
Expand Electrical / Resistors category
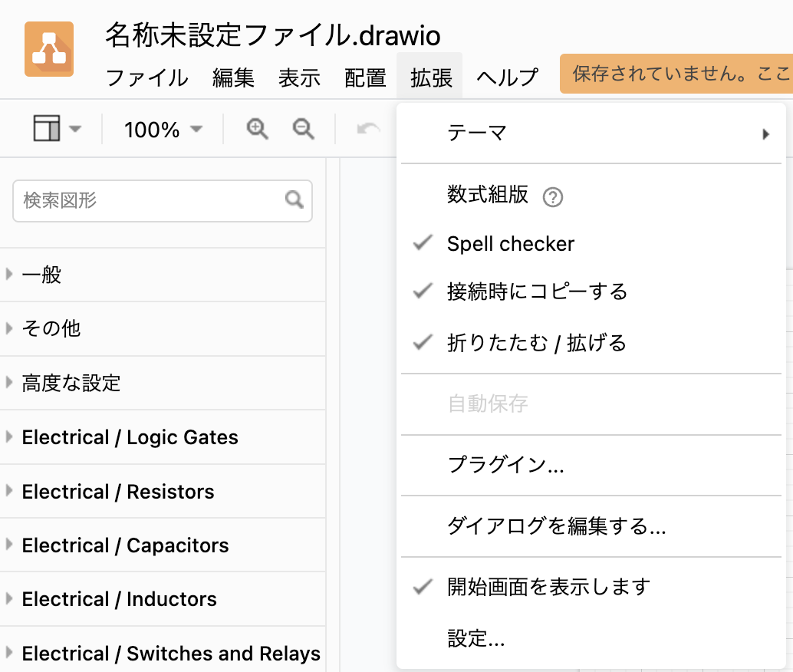[163, 492]
